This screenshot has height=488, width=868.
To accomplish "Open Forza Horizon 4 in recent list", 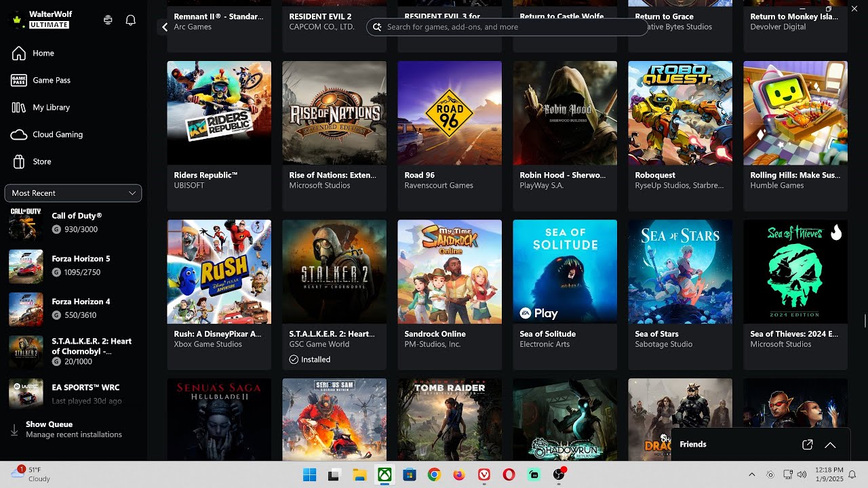I will [73, 308].
